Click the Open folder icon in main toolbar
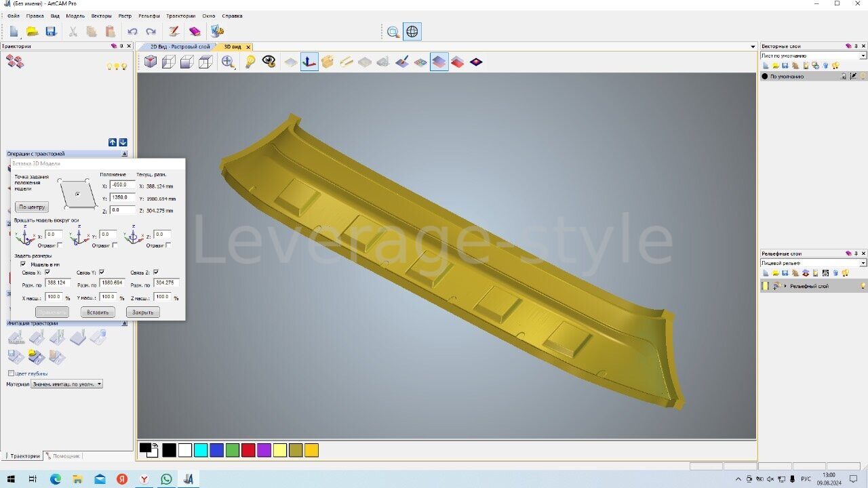This screenshot has height=488, width=868. [32, 31]
